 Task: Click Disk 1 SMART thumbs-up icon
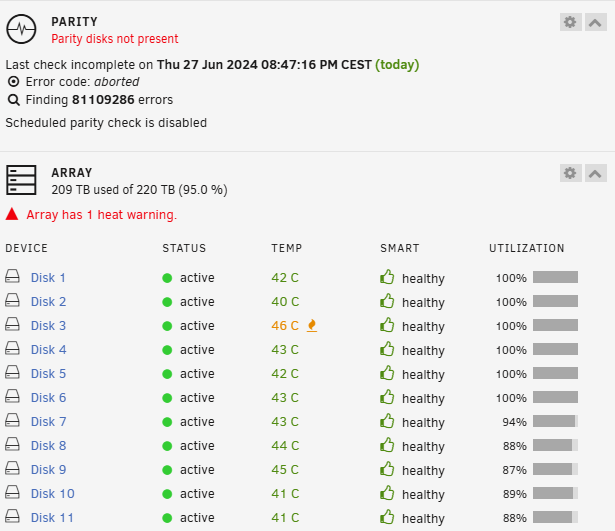(387, 277)
